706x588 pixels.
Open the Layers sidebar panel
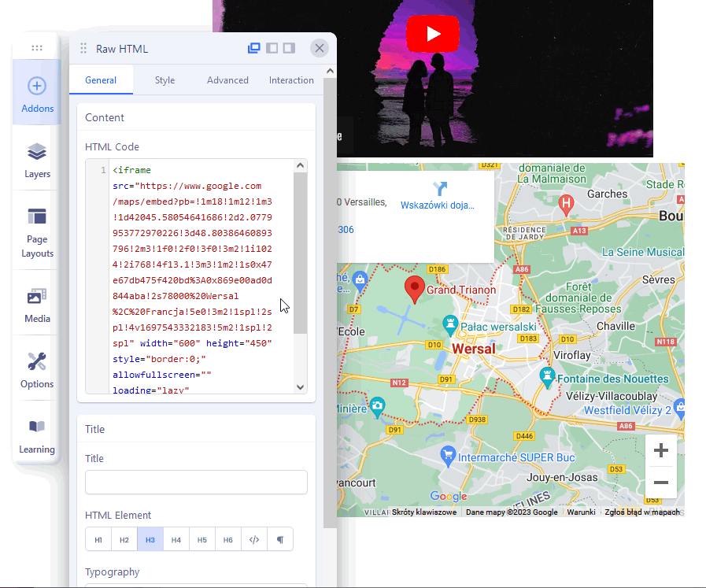click(37, 158)
